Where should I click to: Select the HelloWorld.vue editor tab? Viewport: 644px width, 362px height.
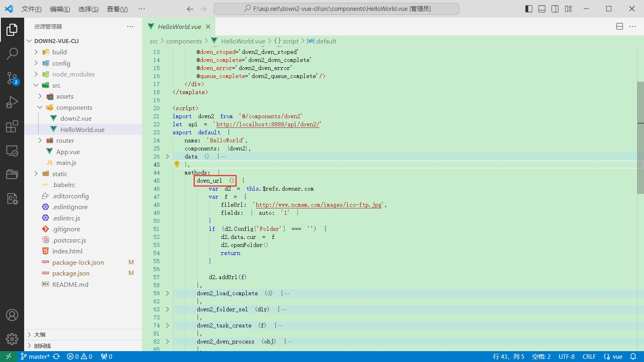click(x=179, y=27)
